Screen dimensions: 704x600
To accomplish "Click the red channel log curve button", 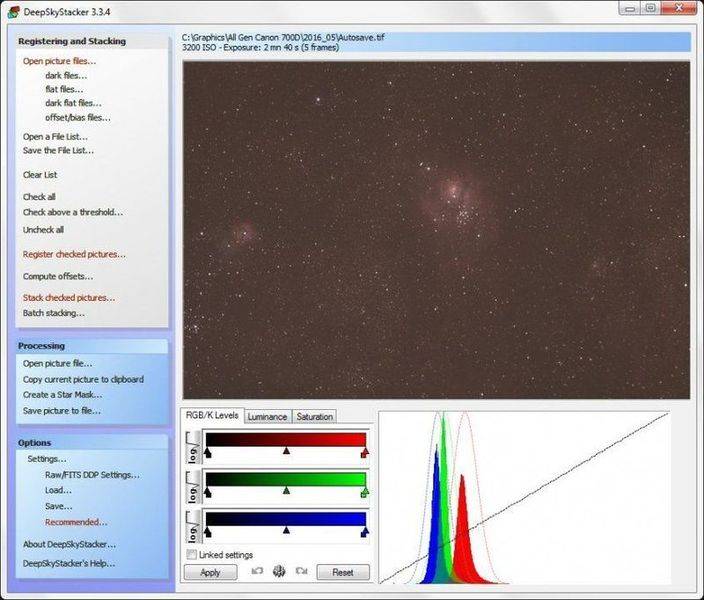I will pyautogui.click(x=192, y=445).
